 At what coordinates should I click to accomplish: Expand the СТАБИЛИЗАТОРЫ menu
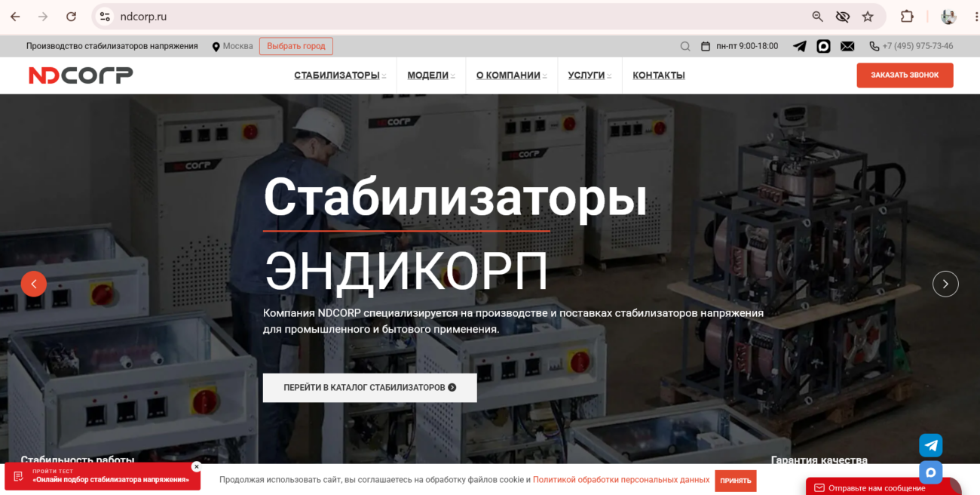coord(340,75)
